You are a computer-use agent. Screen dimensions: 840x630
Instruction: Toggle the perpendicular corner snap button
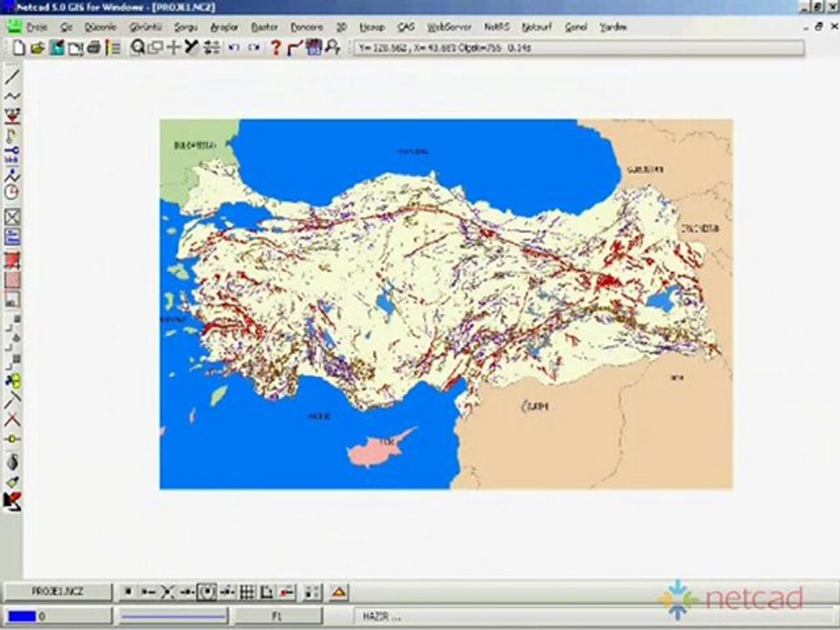(266, 592)
